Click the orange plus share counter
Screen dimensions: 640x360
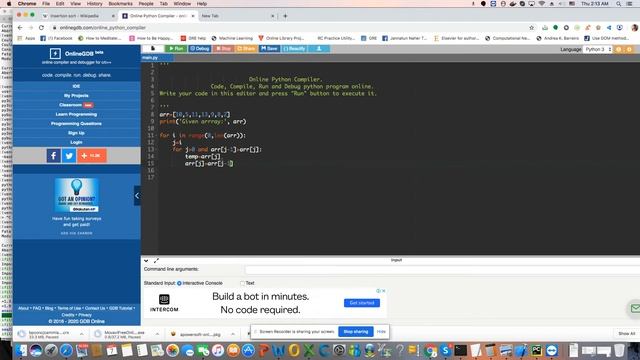[x=92, y=156]
